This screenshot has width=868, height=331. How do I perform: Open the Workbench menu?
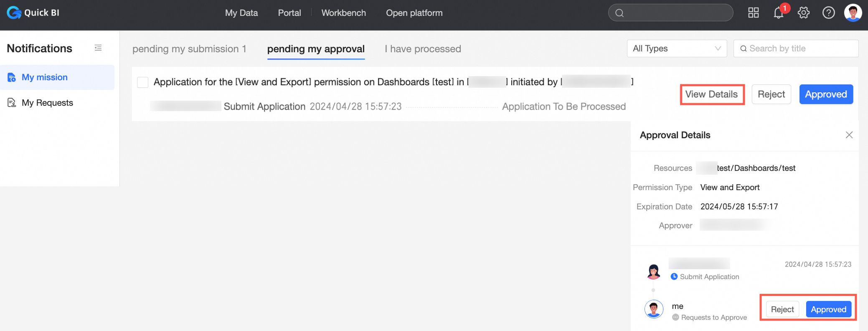(x=343, y=13)
